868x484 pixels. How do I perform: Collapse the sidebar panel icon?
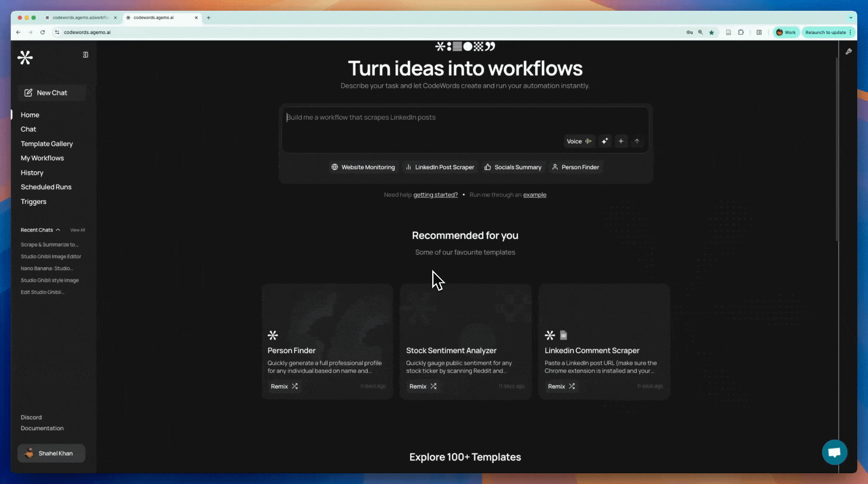[85, 55]
